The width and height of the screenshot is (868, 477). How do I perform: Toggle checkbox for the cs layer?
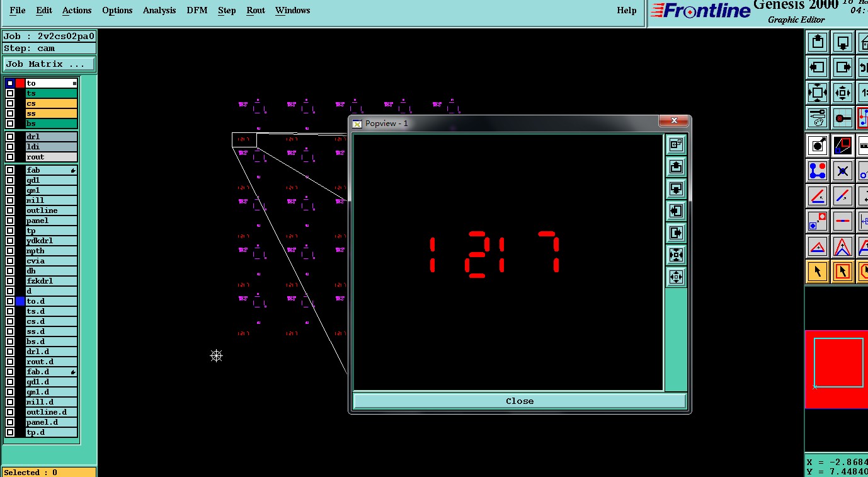click(x=10, y=103)
